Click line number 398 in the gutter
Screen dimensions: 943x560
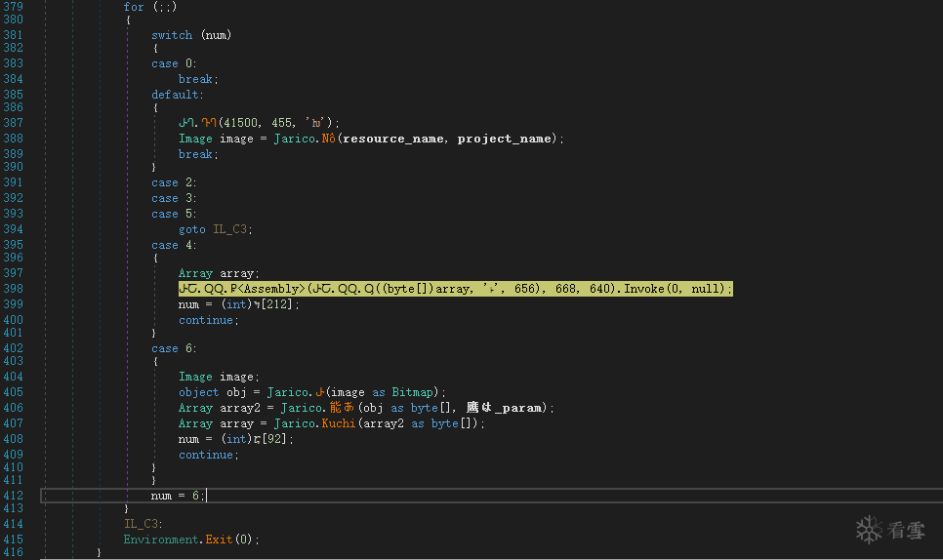click(x=13, y=289)
